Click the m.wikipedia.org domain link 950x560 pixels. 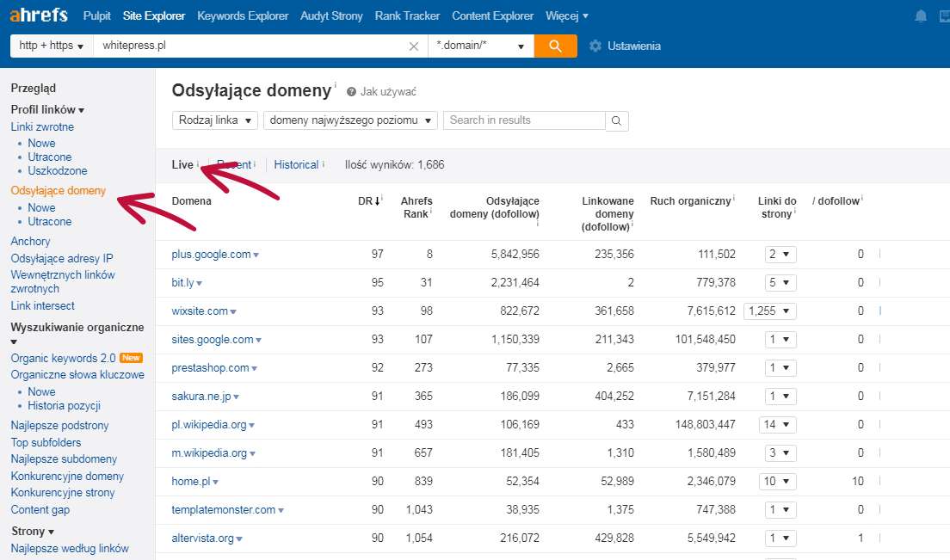[209, 452]
